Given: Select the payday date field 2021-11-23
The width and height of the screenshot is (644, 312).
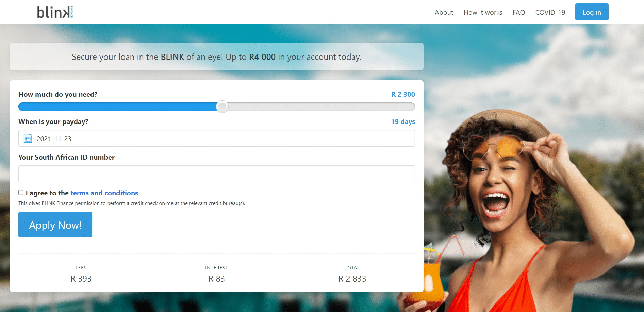Looking at the screenshot, I should [217, 138].
